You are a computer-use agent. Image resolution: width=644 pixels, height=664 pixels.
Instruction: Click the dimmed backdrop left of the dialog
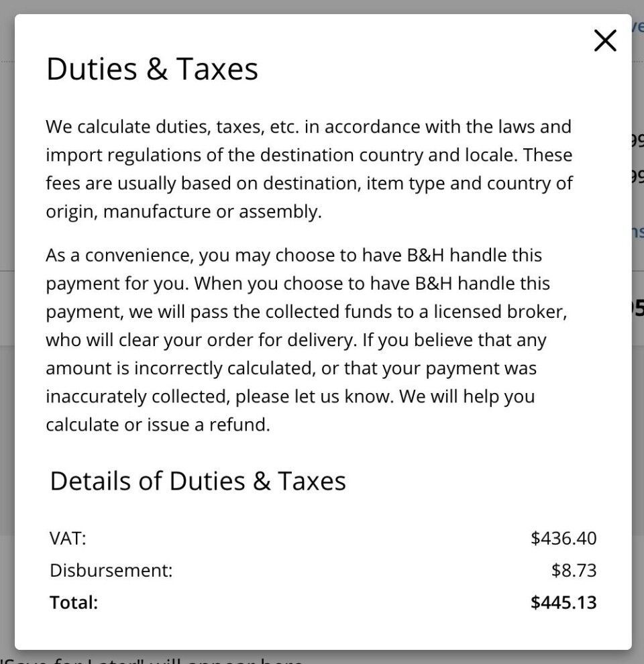pos(7,335)
